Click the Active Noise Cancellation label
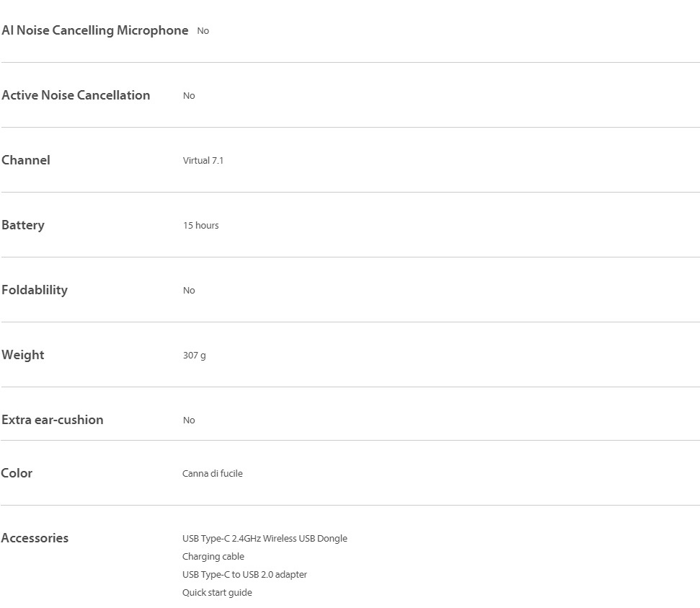700x608 pixels. [76, 95]
